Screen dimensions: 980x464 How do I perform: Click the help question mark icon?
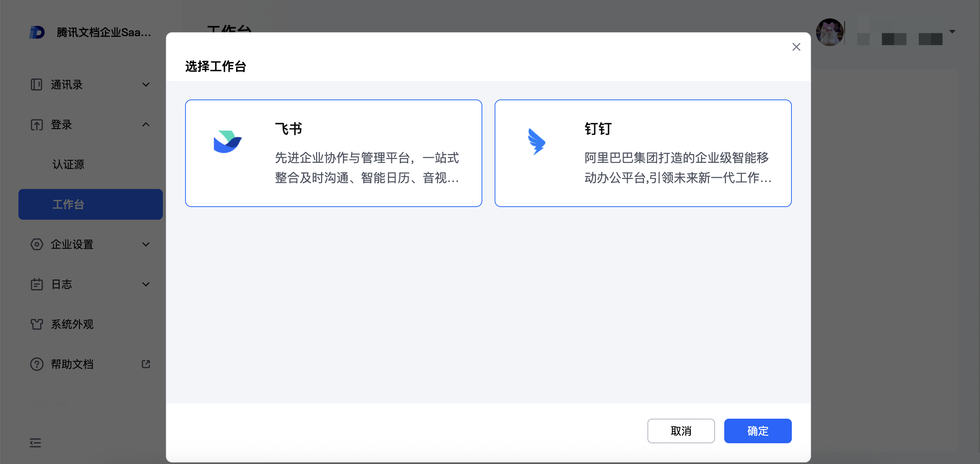pos(36,364)
